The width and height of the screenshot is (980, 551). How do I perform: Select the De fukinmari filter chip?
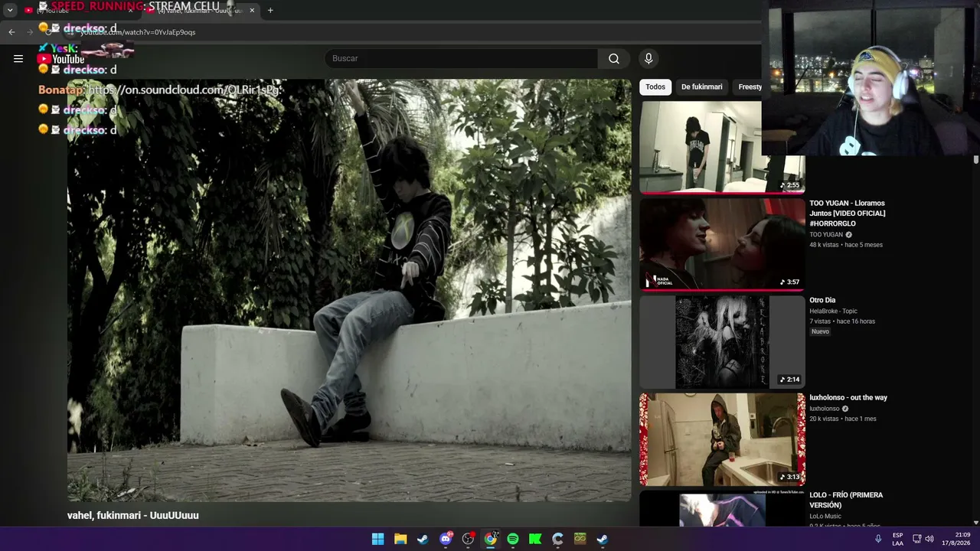[702, 87]
